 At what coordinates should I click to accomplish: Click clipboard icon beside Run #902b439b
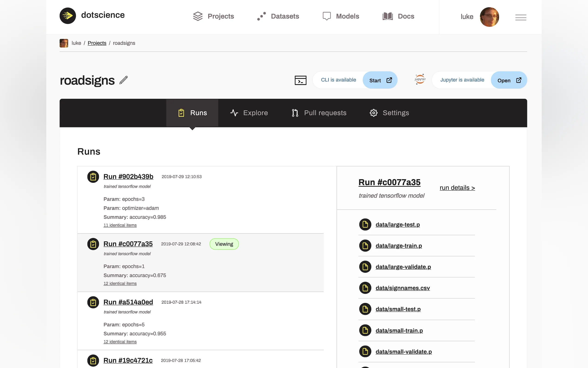click(x=93, y=177)
